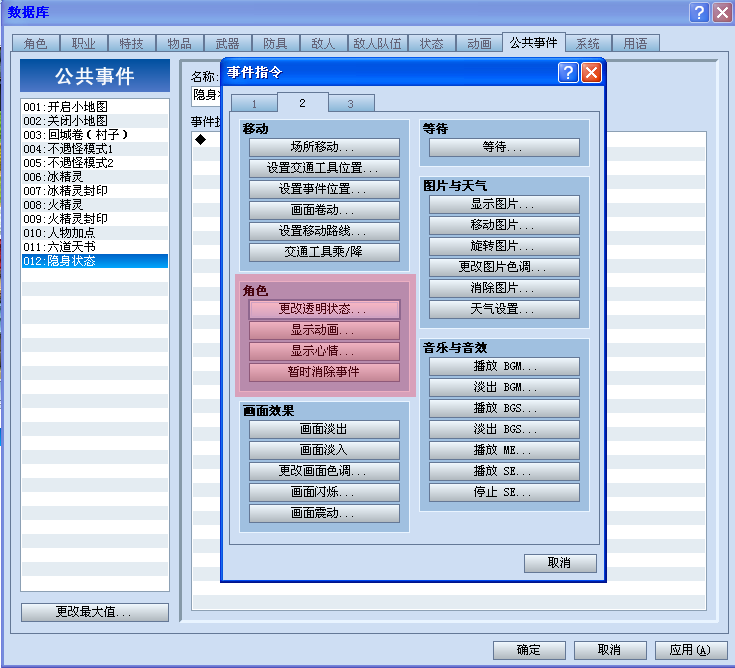The height and width of the screenshot is (668, 735).
Task: Open the 用语 database tab
Action: [x=635, y=44]
